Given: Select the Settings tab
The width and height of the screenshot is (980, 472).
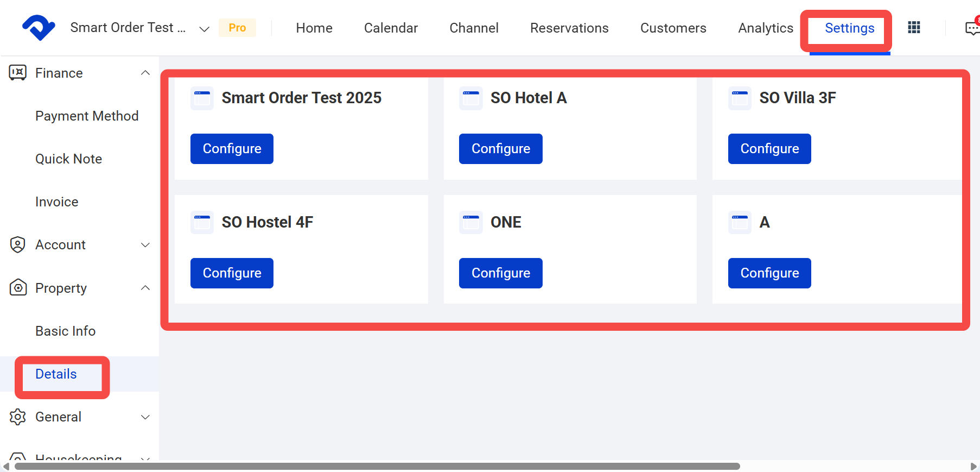Looking at the screenshot, I should tap(850, 28).
